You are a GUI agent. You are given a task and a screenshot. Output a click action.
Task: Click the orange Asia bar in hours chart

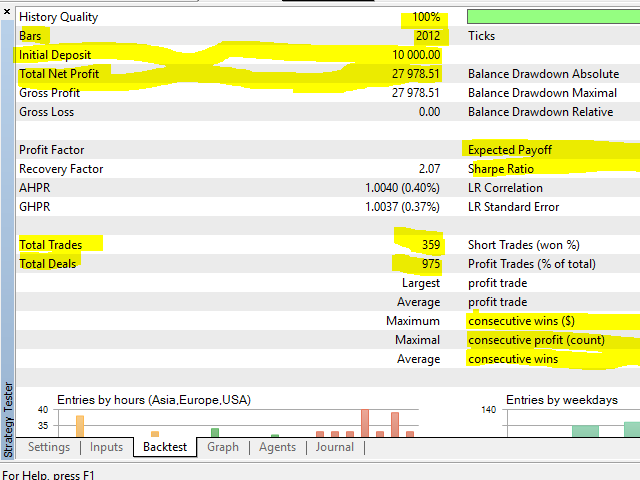tap(80, 426)
